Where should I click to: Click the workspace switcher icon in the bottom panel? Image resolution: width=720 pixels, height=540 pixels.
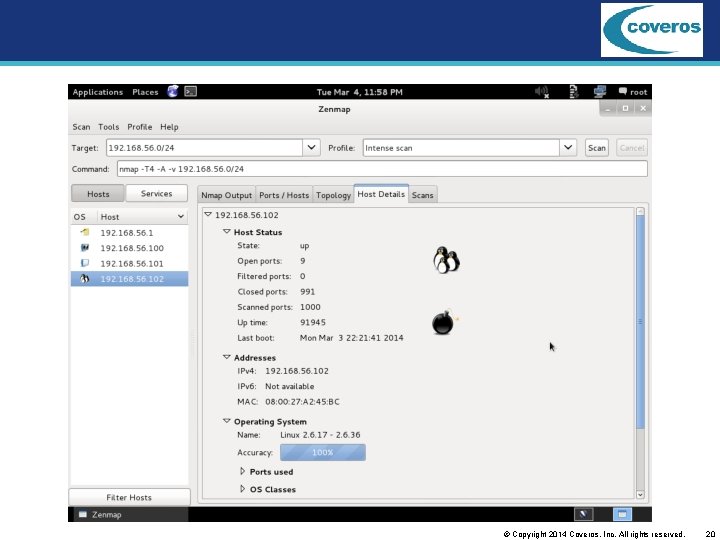coord(583,514)
